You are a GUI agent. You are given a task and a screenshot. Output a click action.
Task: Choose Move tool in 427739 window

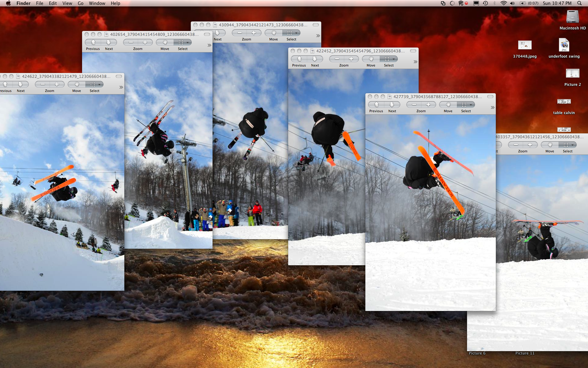[x=448, y=105]
